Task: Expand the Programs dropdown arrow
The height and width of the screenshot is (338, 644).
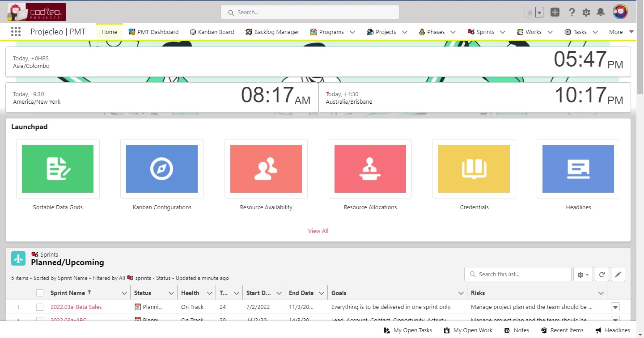Action: click(x=352, y=32)
